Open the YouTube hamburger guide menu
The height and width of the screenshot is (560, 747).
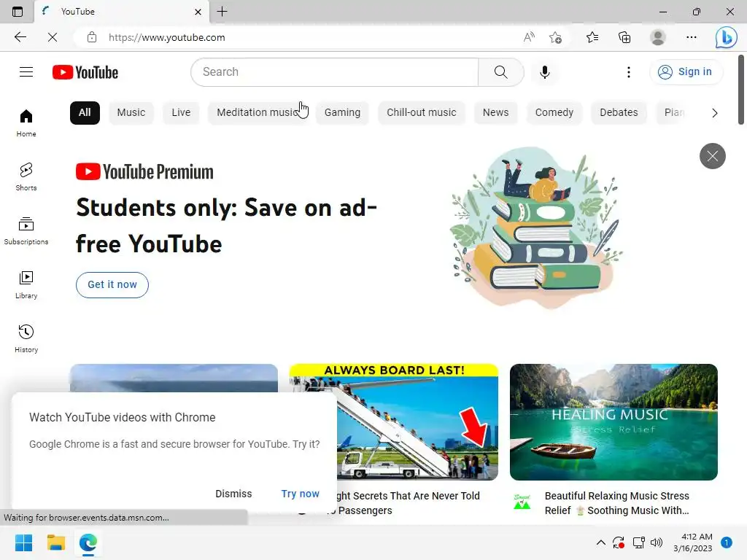[26, 72]
